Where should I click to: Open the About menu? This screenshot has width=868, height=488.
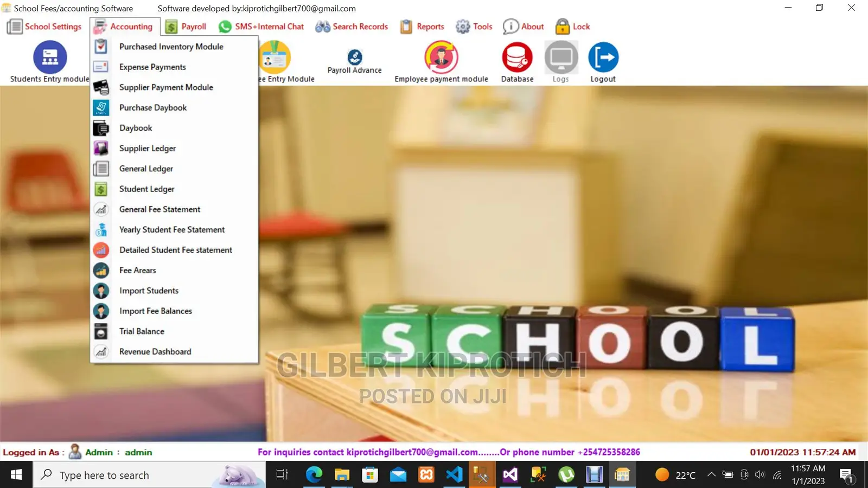click(524, 27)
